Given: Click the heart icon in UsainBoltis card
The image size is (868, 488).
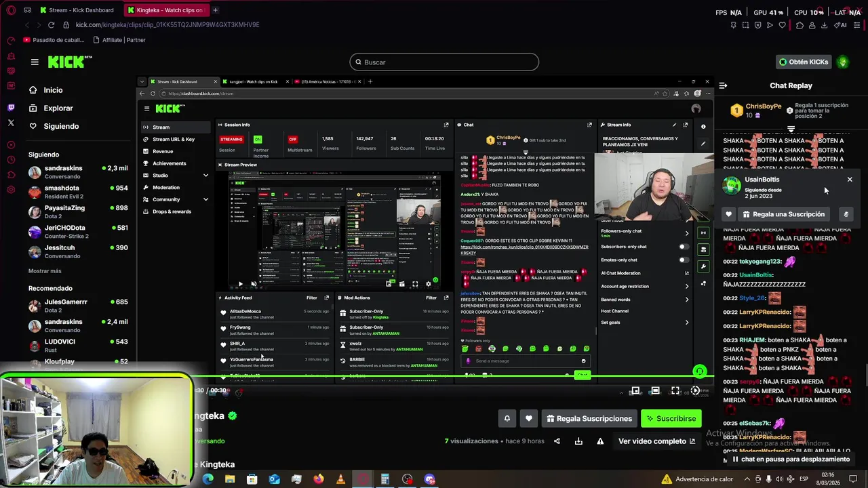Looking at the screenshot, I should pyautogui.click(x=729, y=214).
